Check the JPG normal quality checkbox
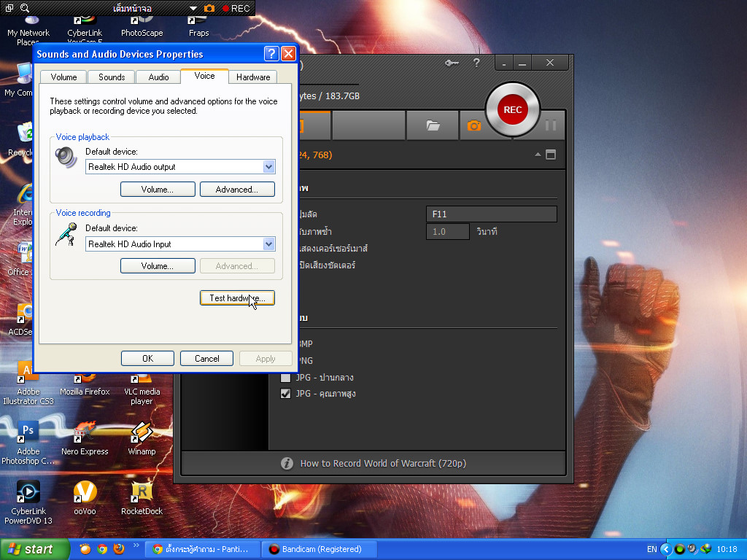 [285, 378]
